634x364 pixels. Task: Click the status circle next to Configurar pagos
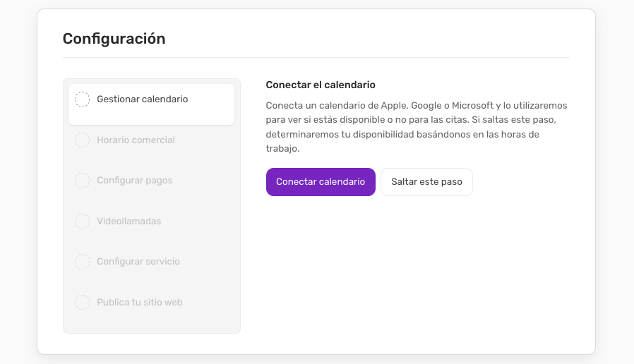(x=82, y=181)
